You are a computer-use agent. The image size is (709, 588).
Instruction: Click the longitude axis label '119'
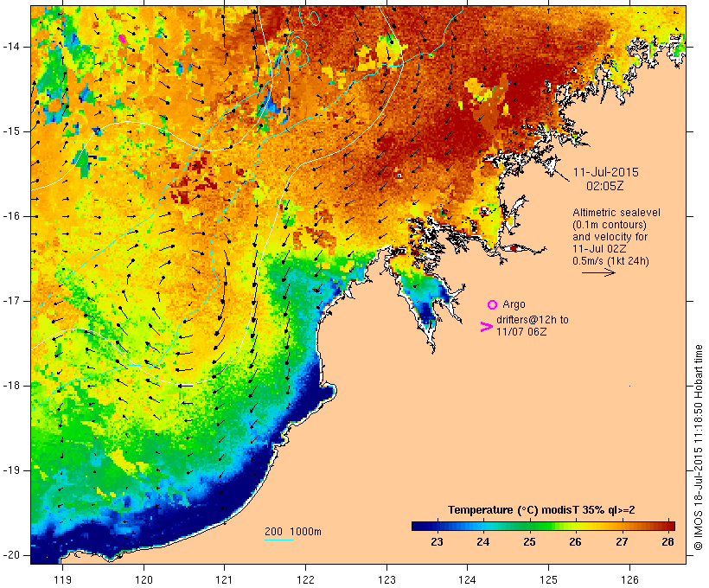62,579
